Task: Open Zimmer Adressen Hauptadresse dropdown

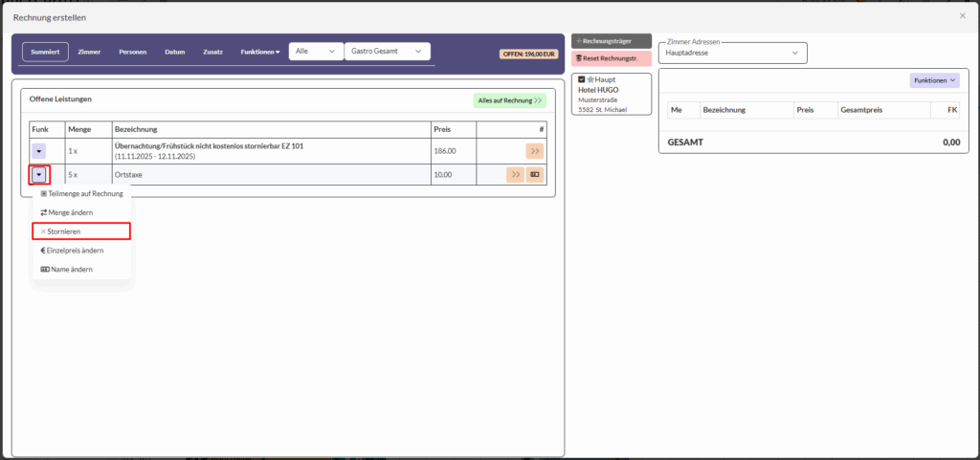Action: click(732, 54)
